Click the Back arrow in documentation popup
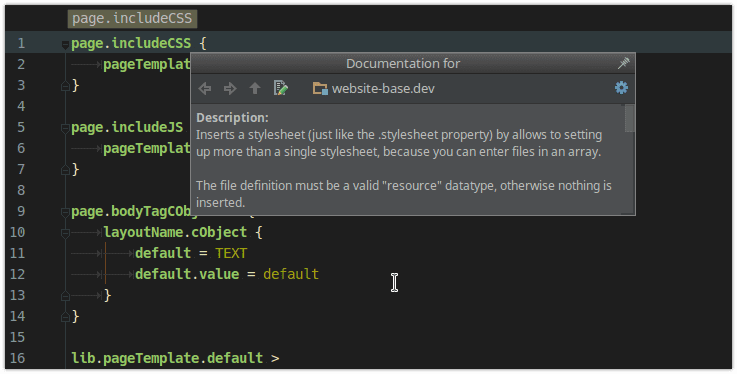The width and height of the screenshot is (737, 374). [205, 88]
